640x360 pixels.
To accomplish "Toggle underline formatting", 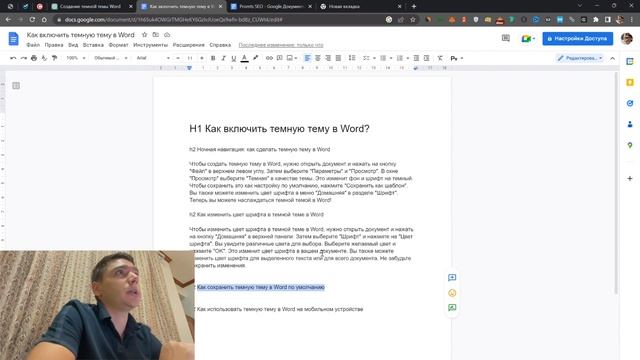I will (x=233, y=58).
